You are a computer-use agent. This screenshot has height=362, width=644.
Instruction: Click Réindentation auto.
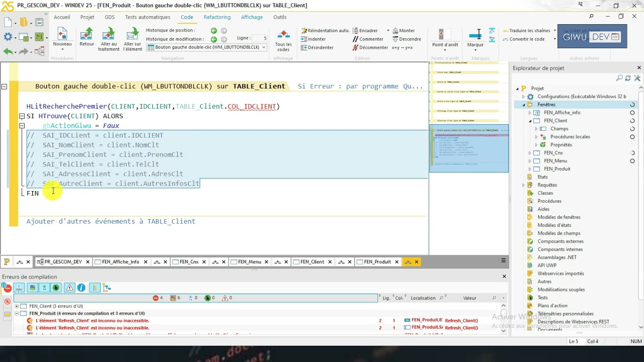[325, 31]
